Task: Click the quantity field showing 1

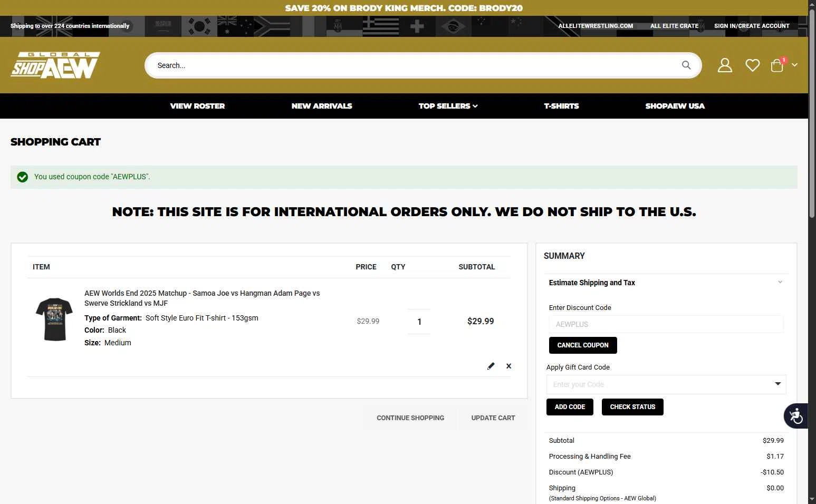Action: coord(419,322)
